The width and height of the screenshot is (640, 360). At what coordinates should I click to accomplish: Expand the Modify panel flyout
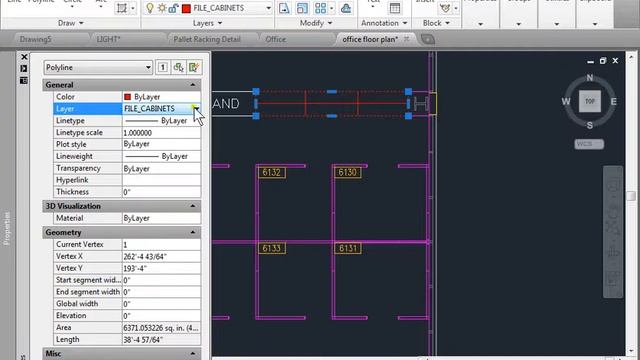316,23
